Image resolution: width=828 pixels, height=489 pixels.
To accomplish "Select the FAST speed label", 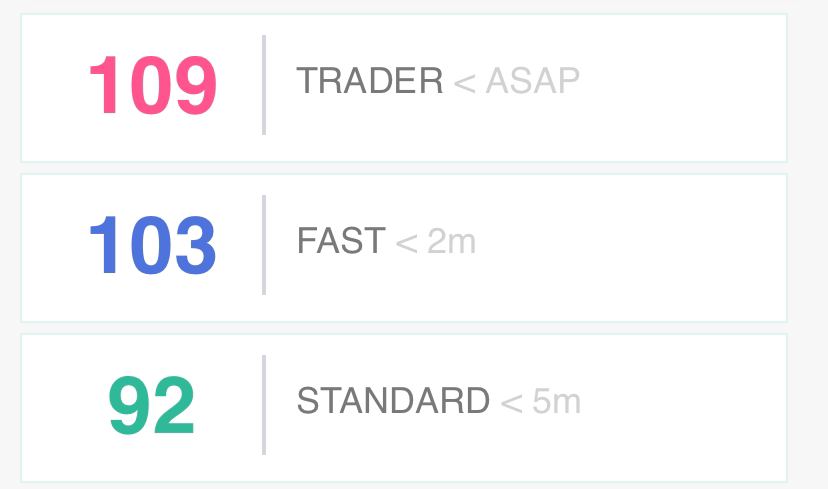I will 341,241.
